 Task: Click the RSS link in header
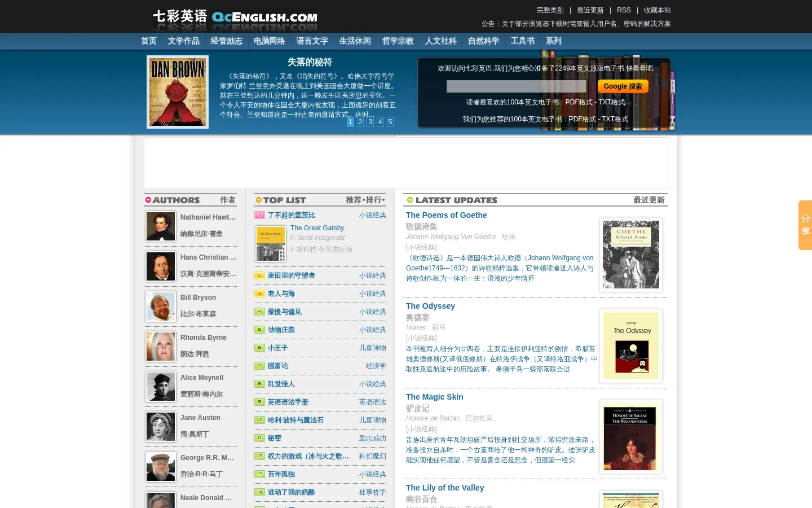[x=624, y=10]
